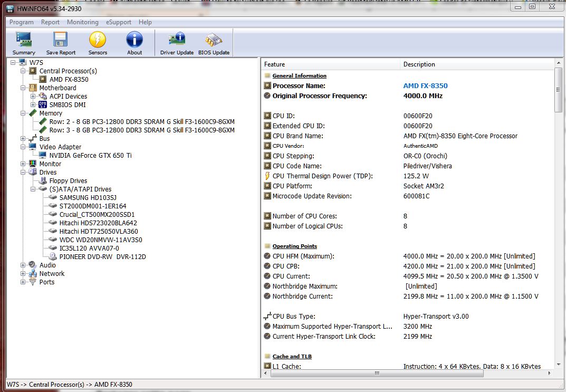This screenshot has height=392, width=566.
Task: Select the ST2000DM001-1ER164 drive
Action: (x=93, y=206)
